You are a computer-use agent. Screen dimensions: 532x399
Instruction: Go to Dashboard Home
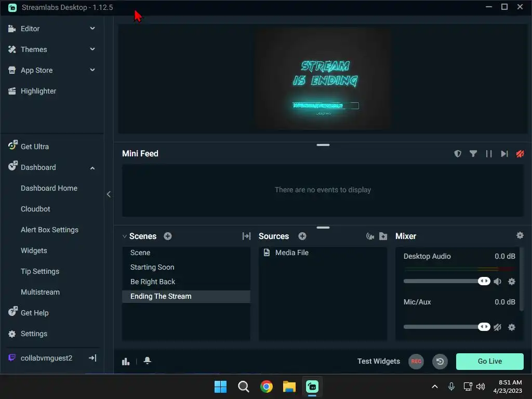coord(49,188)
